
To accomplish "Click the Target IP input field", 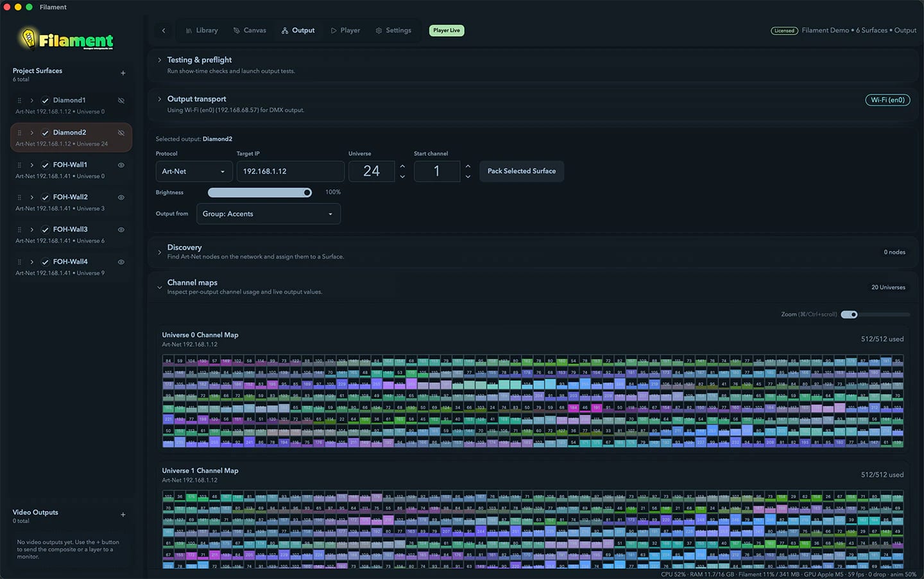I will tap(290, 171).
